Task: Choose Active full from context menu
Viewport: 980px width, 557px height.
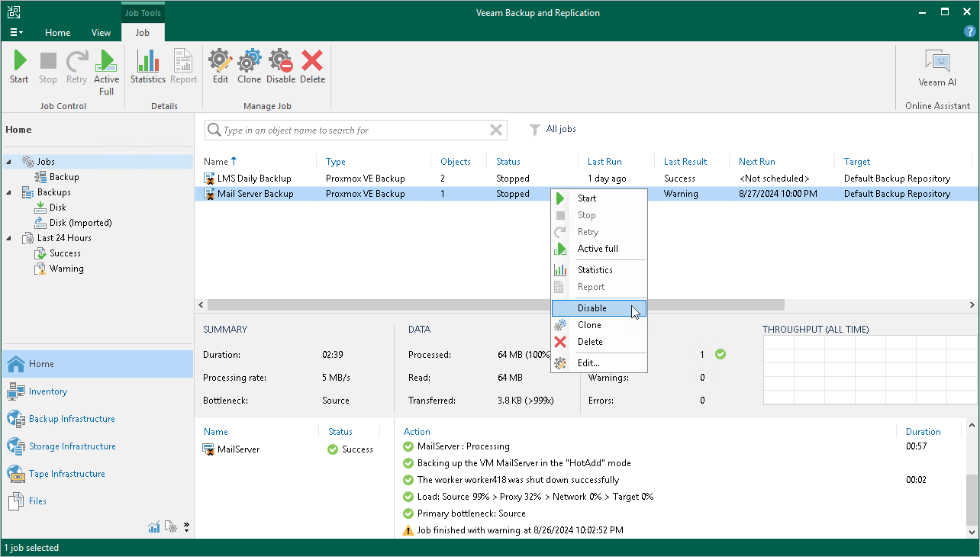Action: 597,249
